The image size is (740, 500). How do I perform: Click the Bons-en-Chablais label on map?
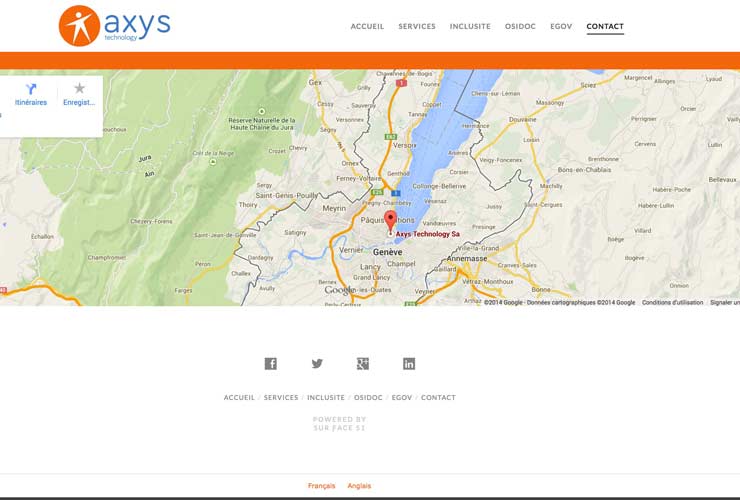584,169
